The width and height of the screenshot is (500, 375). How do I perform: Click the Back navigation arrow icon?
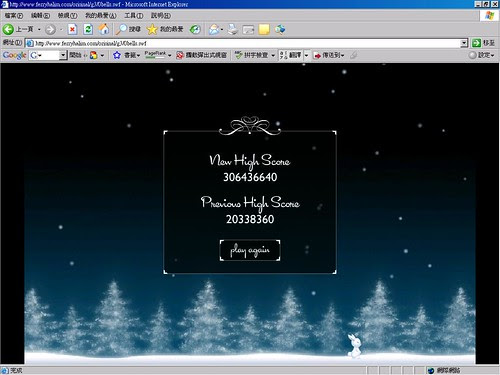[x=8, y=29]
